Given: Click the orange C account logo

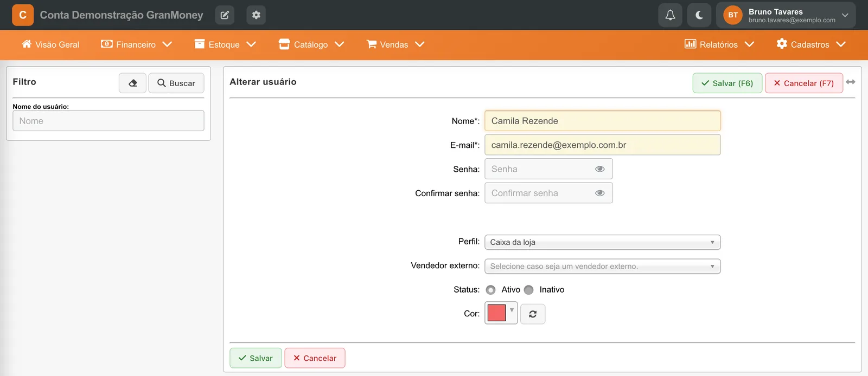Looking at the screenshot, I should point(23,15).
